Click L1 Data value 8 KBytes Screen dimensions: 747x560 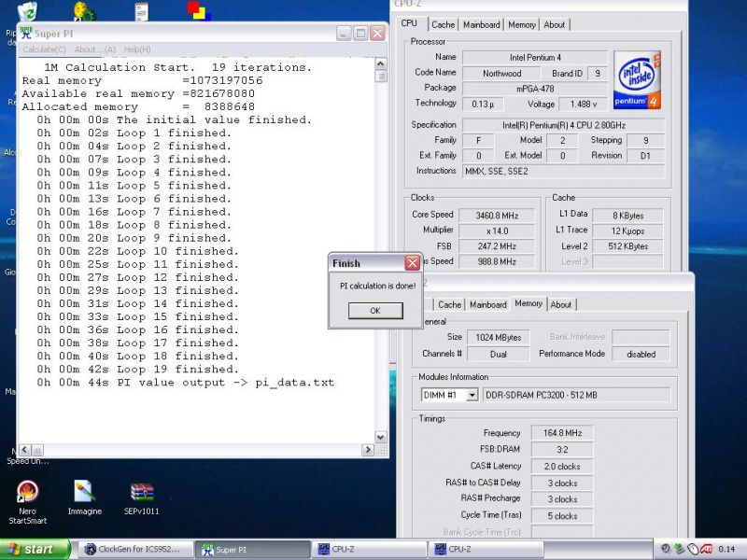pyautogui.click(x=627, y=216)
